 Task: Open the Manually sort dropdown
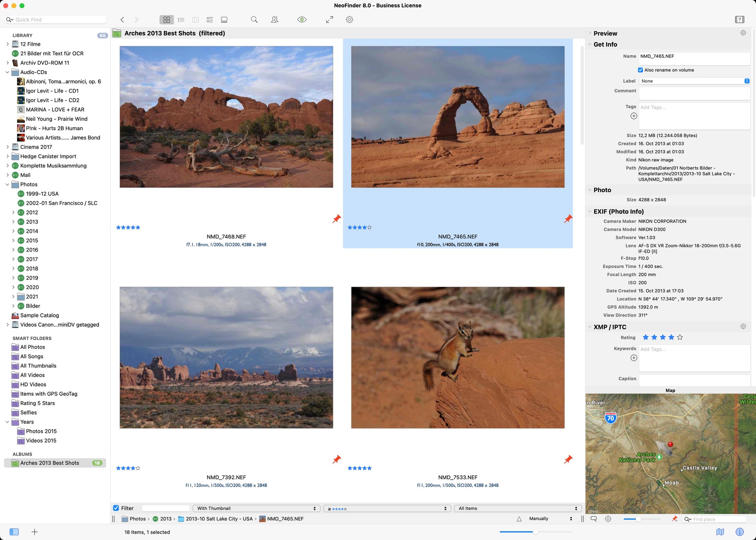(x=550, y=519)
